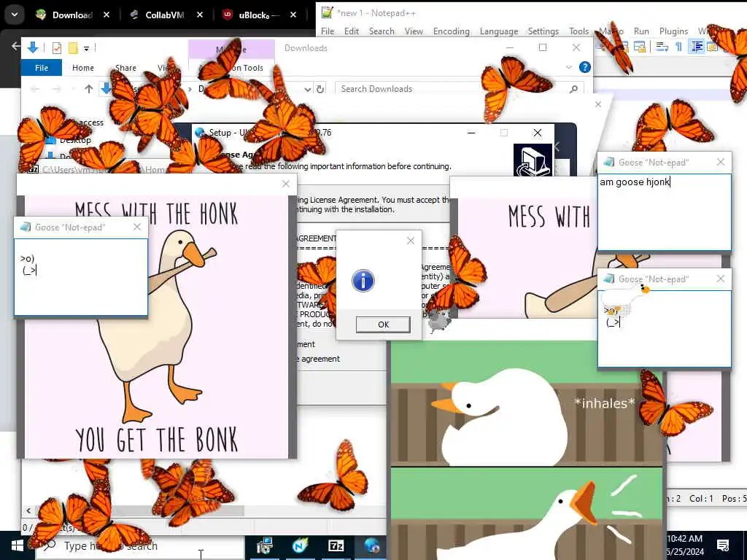Open the Home ribbon tab in Explorer

[83, 68]
